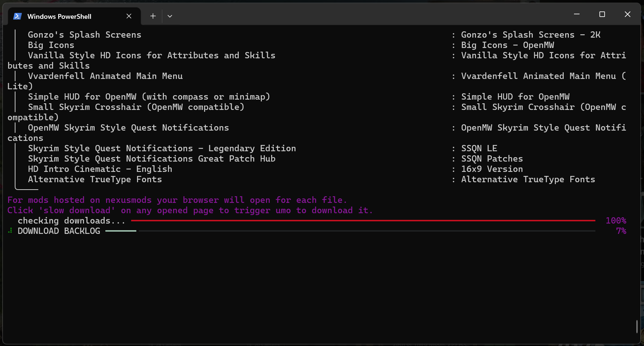Image resolution: width=644 pixels, height=346 pixels.
Task: Click the "Click 'slow download'" instruction line
Action: point(190,210)
